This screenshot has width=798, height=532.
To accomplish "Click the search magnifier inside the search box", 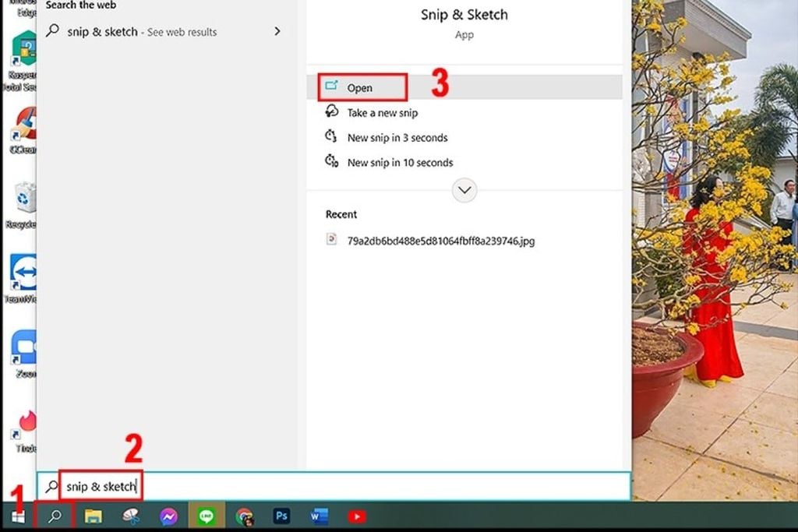I will click(51, 486).
